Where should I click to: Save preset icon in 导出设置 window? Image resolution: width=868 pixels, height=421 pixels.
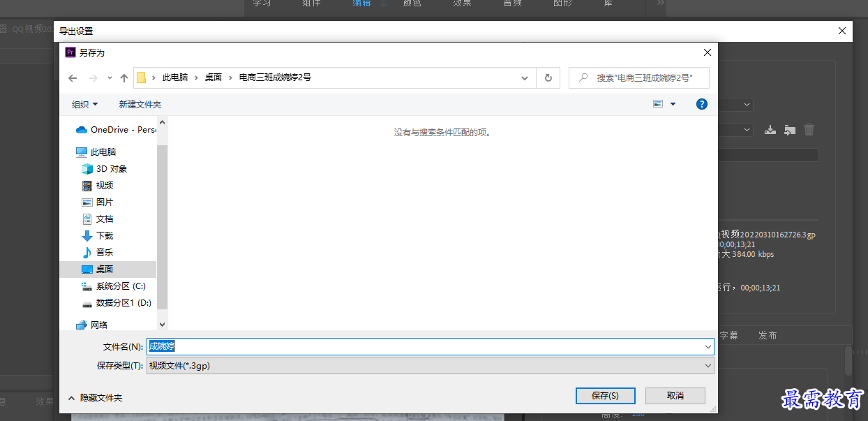(770, 129)
